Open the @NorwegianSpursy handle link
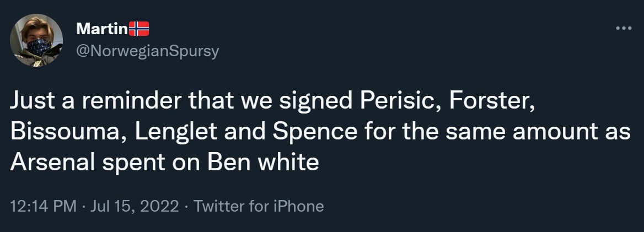This screenshot has width=644, height=232. click(x=147, y=51)
